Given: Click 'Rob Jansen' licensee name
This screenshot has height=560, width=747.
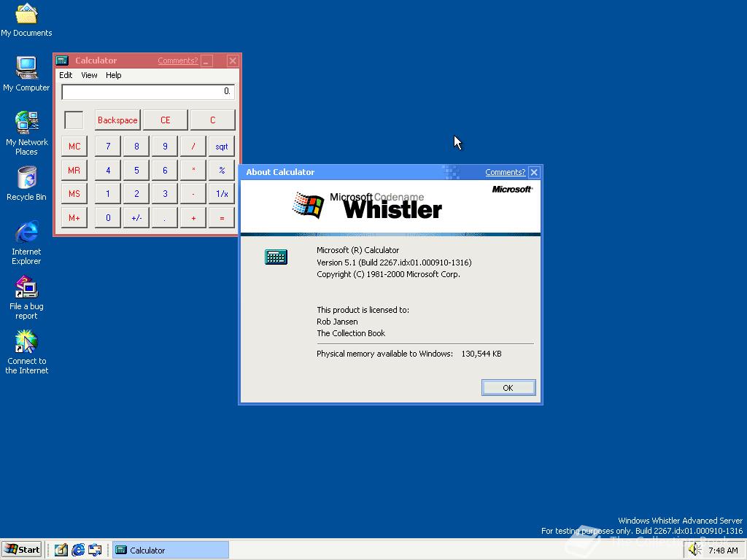Looking at the screenshot, I should coord(337,322).
